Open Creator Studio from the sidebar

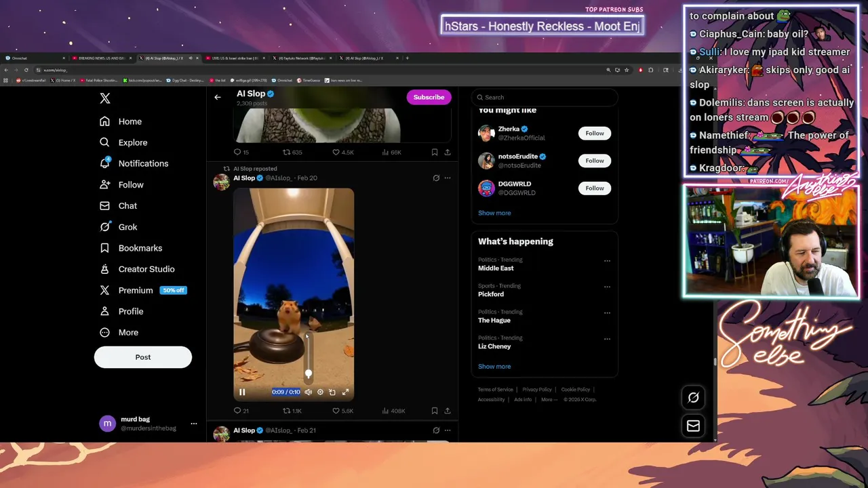point(137,269)
